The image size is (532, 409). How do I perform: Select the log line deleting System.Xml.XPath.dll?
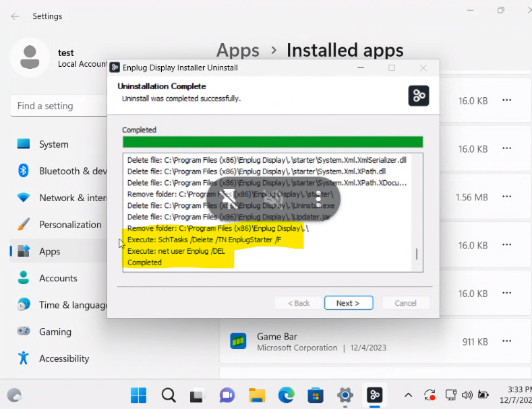(256, 171)
